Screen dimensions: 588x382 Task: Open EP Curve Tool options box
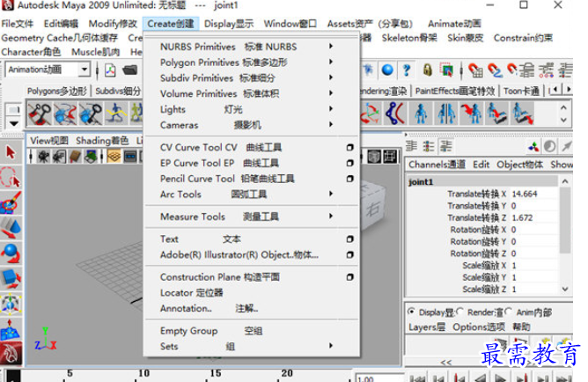349,163
